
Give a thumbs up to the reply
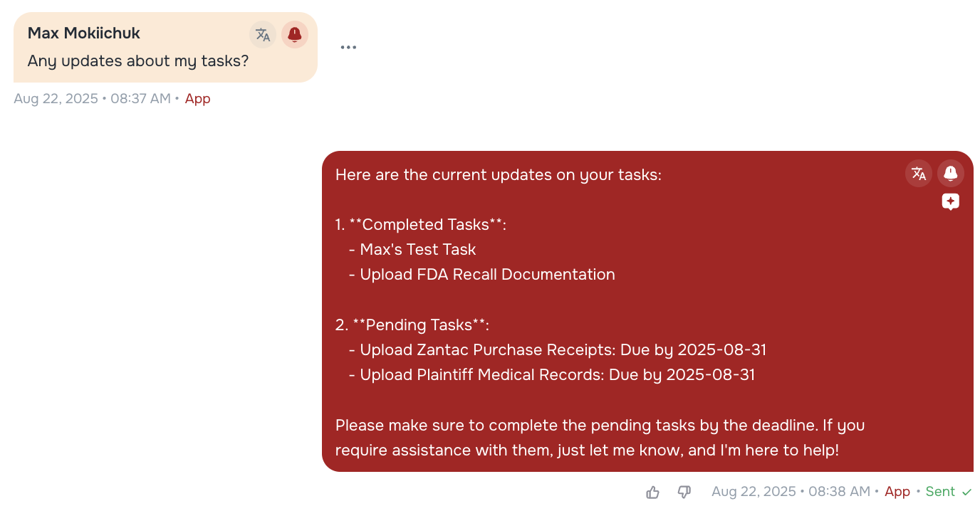[652, 491]
